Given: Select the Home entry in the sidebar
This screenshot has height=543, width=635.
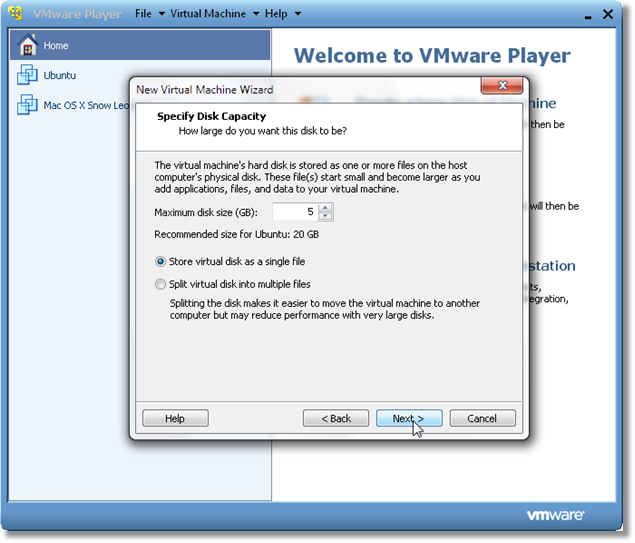Looking at the screenshot, I should tap(140, 45).
